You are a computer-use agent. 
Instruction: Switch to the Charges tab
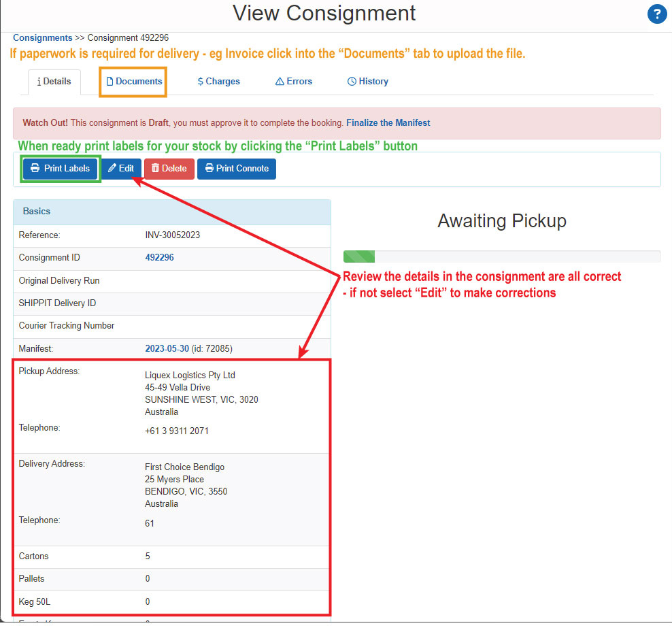[x=218, y=82]
